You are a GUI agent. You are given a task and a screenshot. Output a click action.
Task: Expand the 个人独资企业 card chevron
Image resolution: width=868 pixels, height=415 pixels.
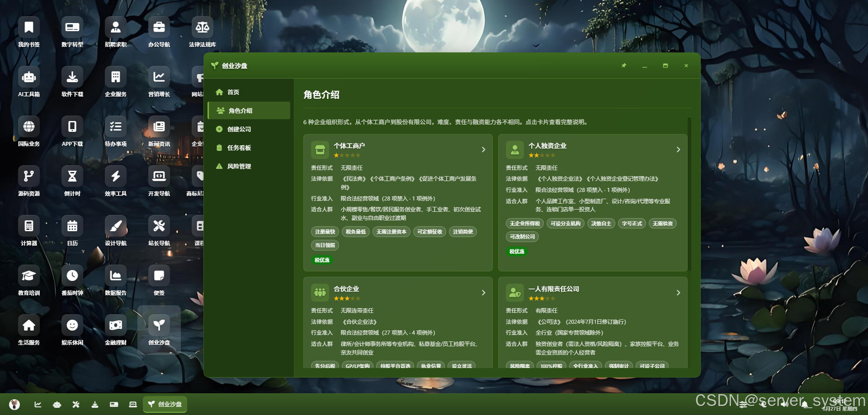[678, 149]
